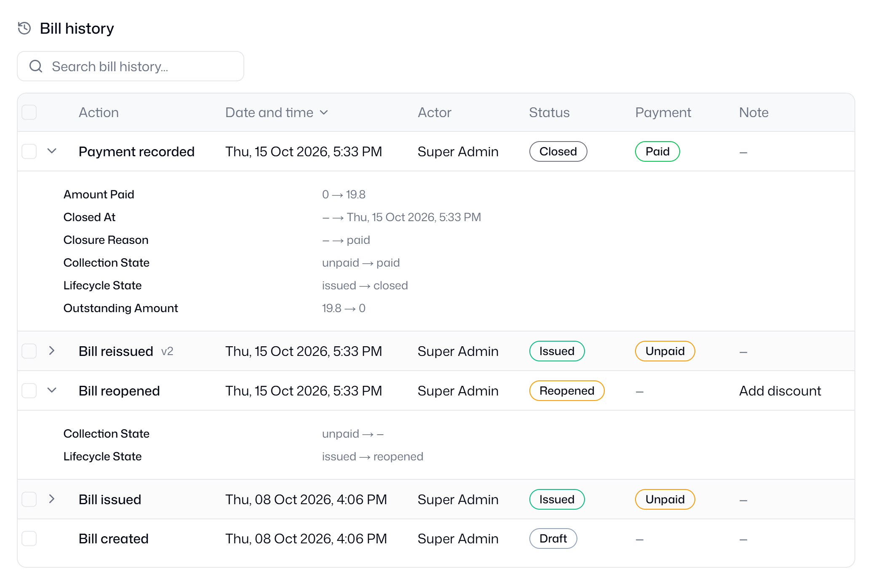
Task: Click the Status column header
Action: point(549,112)
